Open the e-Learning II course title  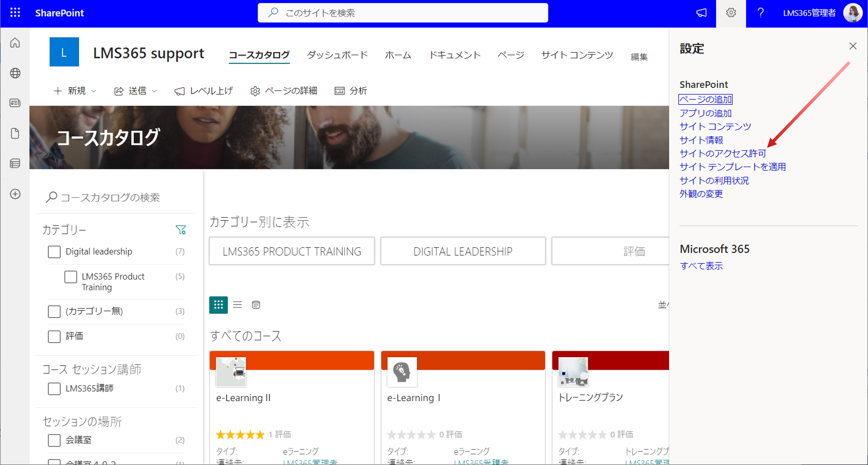coord(243,398)
